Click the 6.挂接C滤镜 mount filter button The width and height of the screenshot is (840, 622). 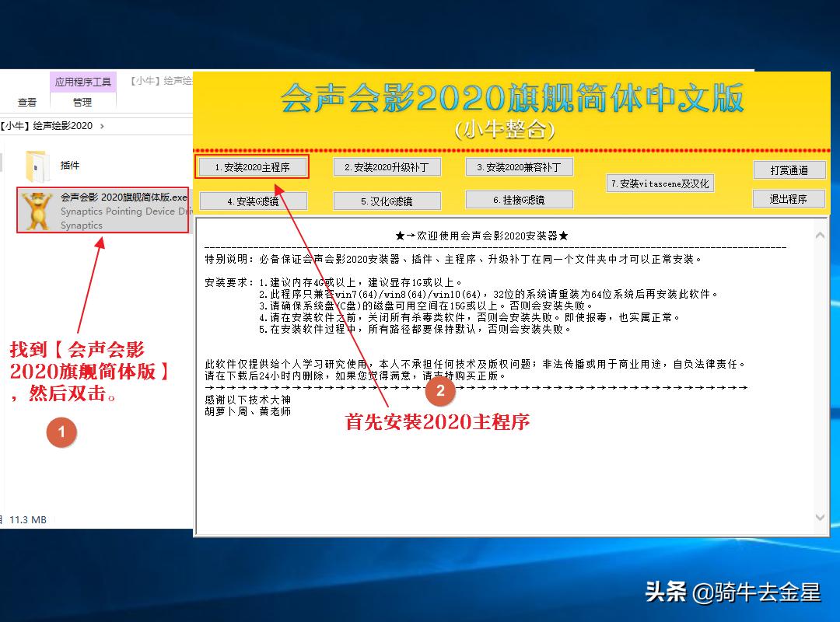[519, 200]
